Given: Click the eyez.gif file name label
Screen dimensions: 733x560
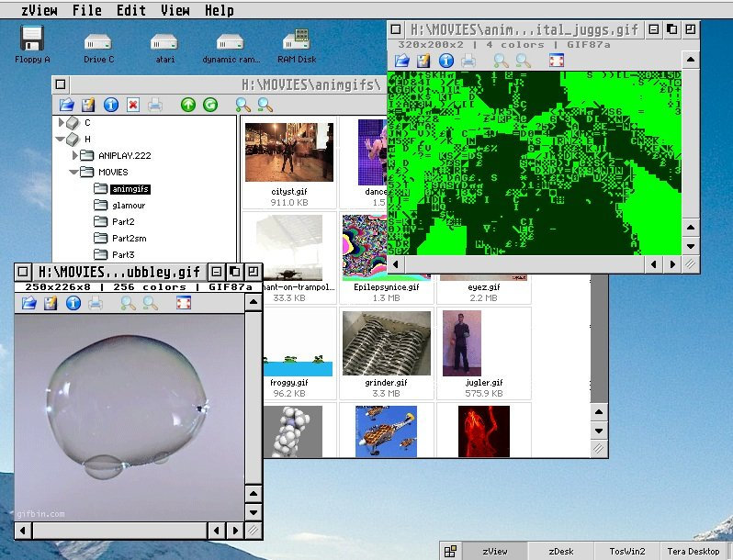Looking at the screenshot, I should (x=484, y=286).
